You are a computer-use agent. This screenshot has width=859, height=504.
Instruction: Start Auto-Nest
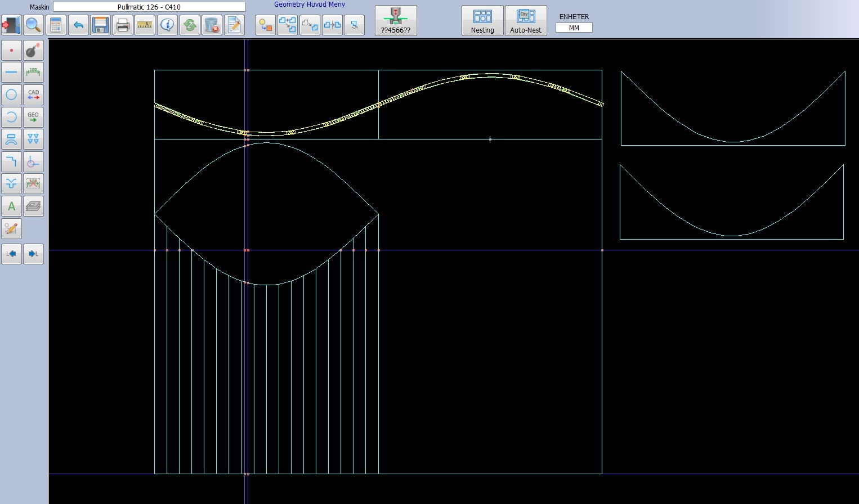(x=526, y=21)
